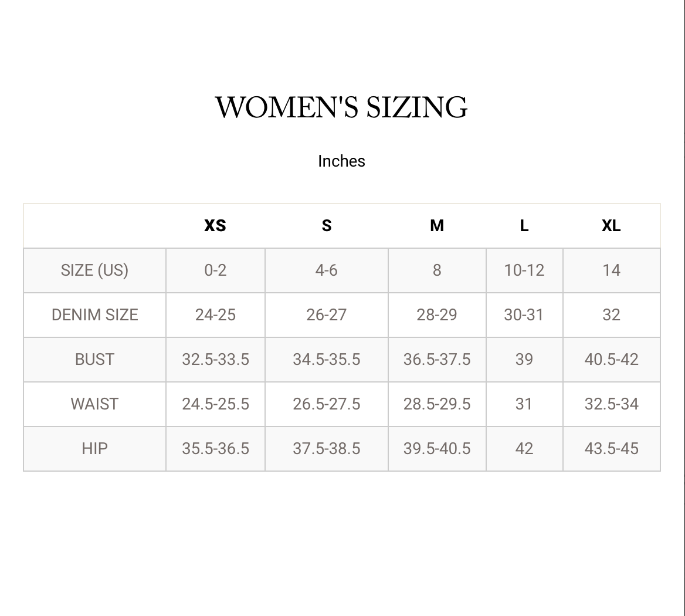Click the 26-27 denim size cell
The image size is (685, 616).
tap(326, 315)
